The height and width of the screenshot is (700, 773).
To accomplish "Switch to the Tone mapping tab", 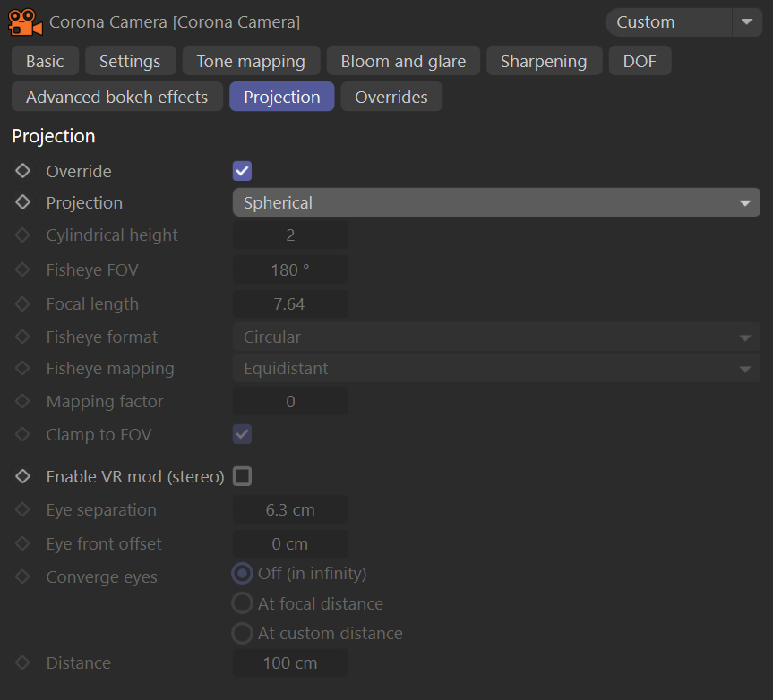I will (251, 61).
